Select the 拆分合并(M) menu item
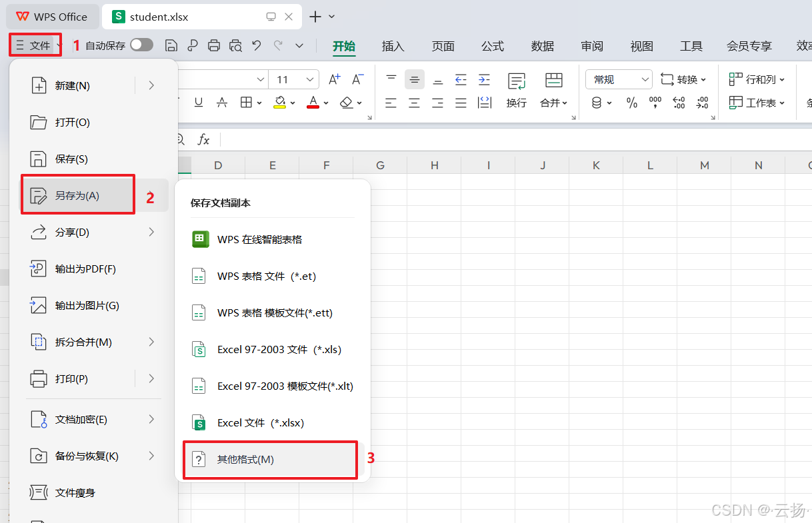812x523 pixels. click(x=94, y=342)
